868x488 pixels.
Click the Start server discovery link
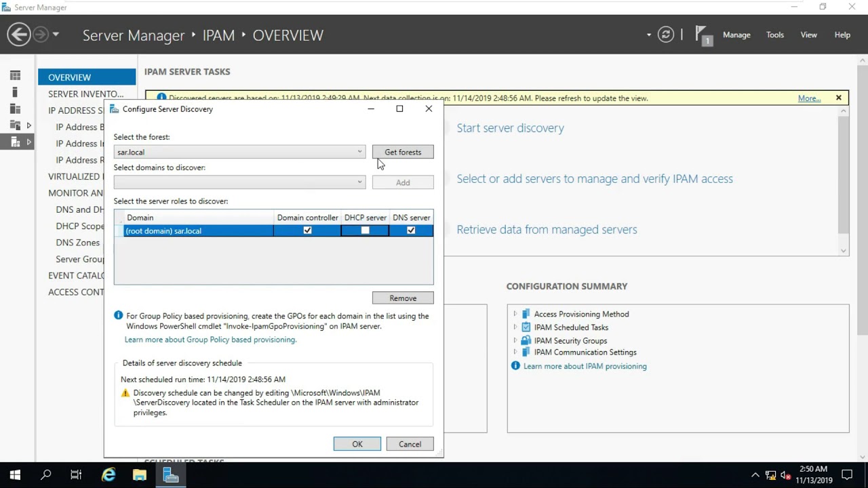pos(510,128)
